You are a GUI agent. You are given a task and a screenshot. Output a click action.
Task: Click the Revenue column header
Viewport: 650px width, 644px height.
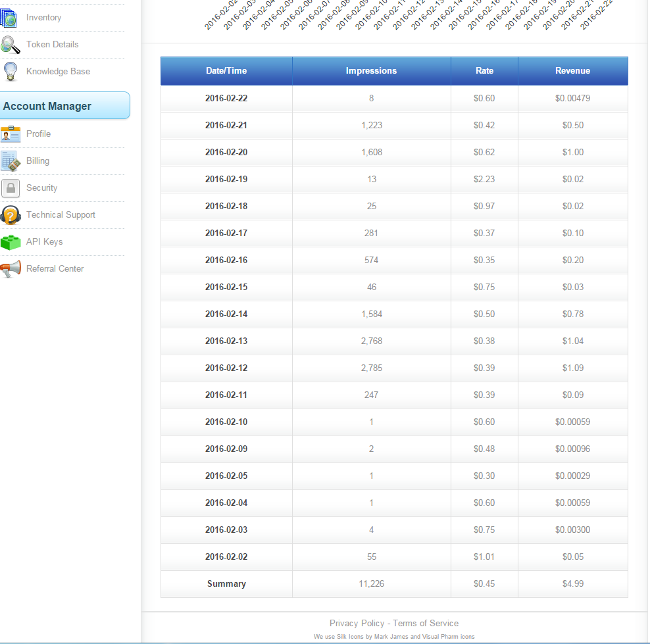click(x=572, y=71)
